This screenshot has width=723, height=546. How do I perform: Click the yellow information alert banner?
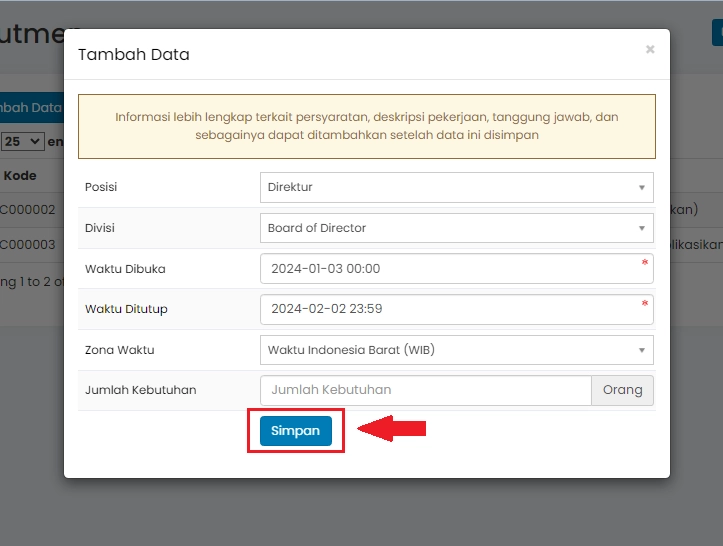[366, 126]
